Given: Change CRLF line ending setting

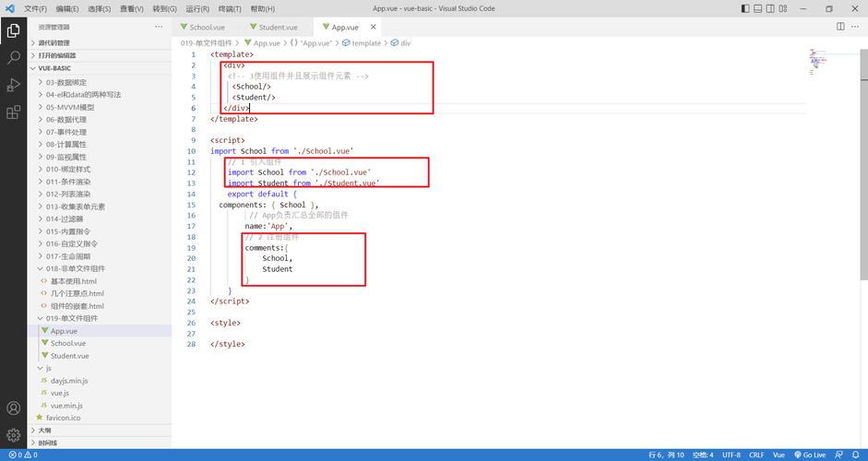Looking at the screenshot, I should (756, 455).
